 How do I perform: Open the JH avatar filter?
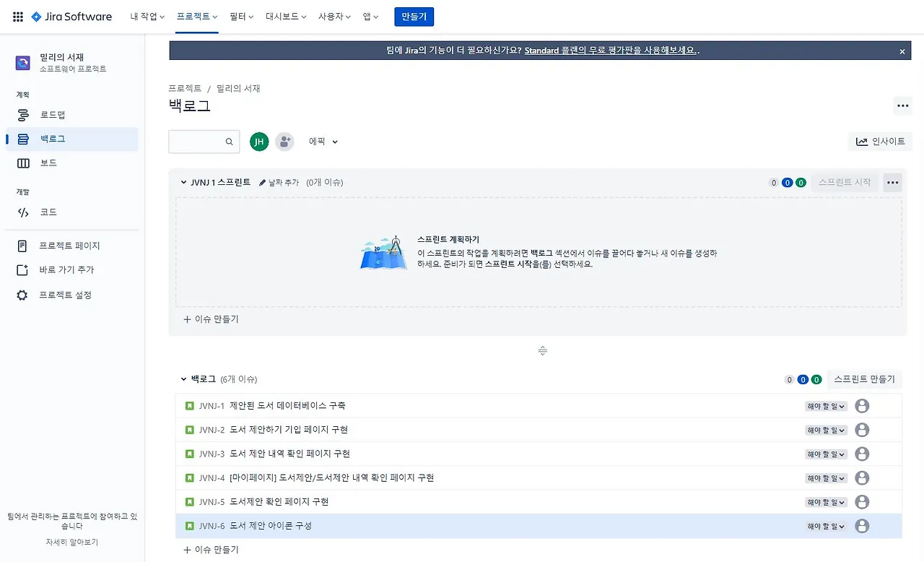click(259, 142)
